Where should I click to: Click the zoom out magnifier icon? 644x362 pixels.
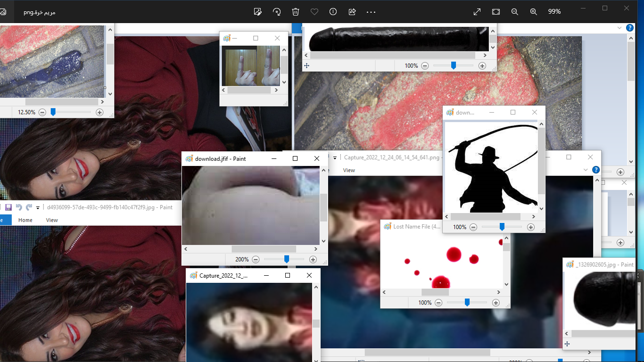pos(515,12)
